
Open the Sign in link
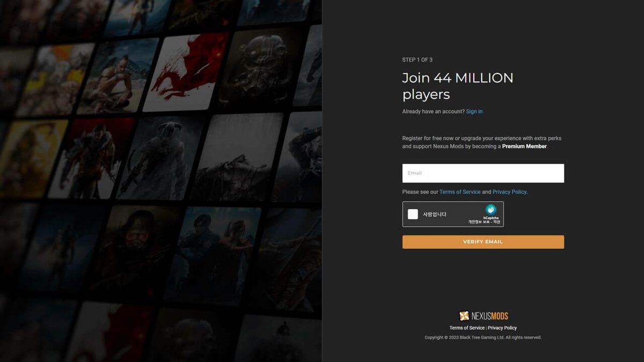[x=474, y=112]
